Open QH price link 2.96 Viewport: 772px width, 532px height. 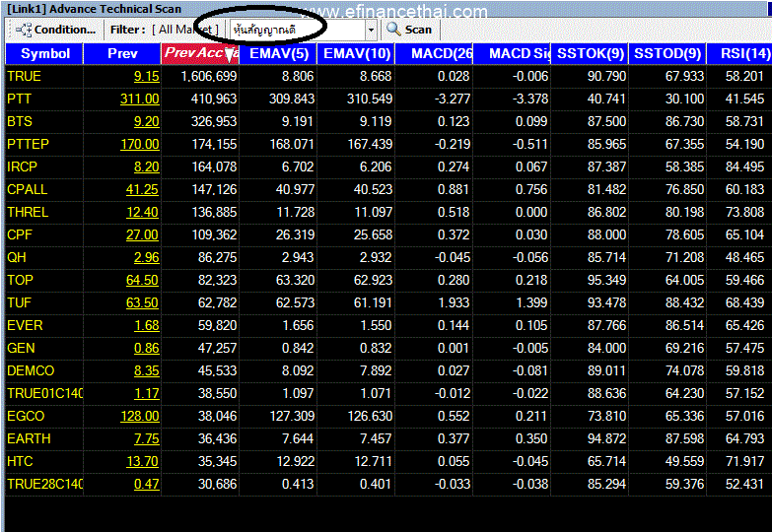tap(146, 258)
